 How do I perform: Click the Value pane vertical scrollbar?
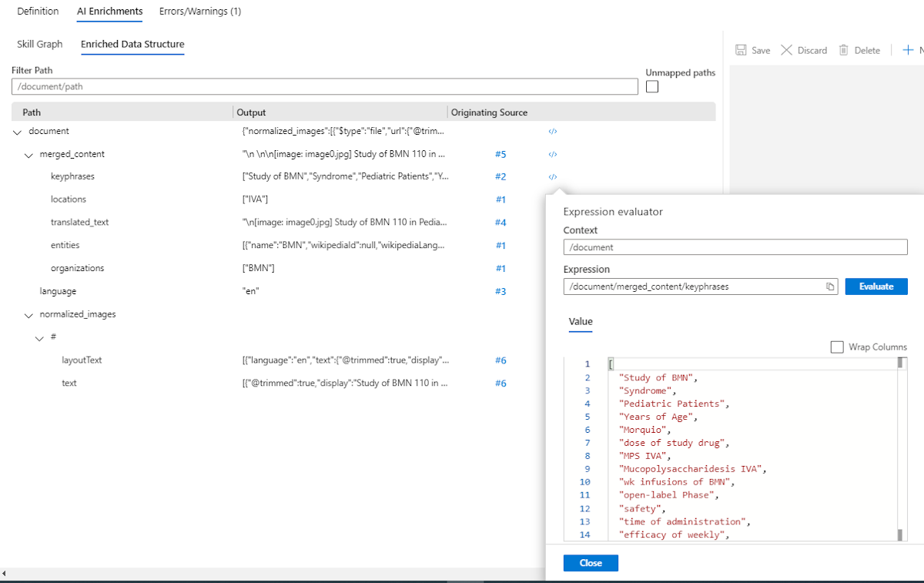click(899, 447)
